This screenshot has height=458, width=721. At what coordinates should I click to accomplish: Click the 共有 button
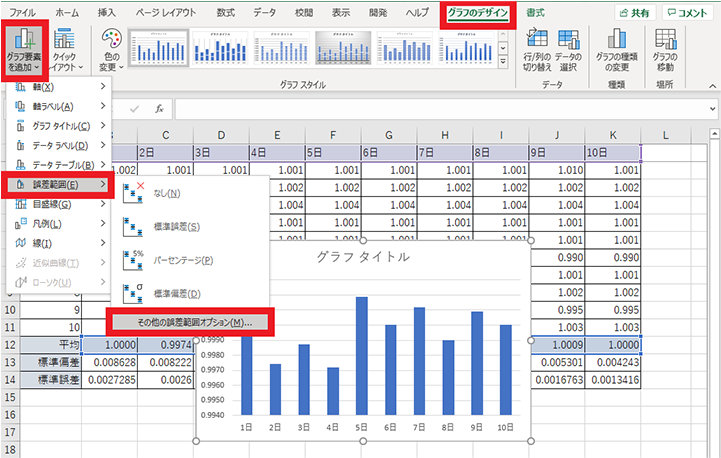635,13
